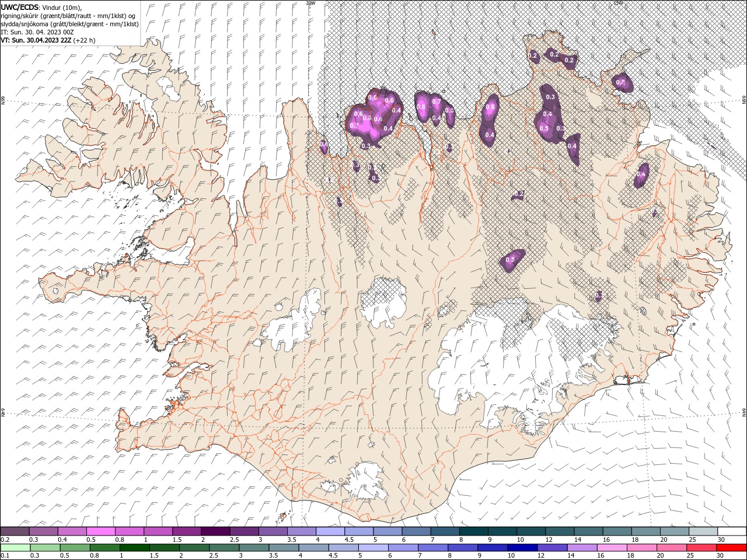Pick the white upper-row legend swatch starting at 30
747x560 pixels.
pos(731,531)
